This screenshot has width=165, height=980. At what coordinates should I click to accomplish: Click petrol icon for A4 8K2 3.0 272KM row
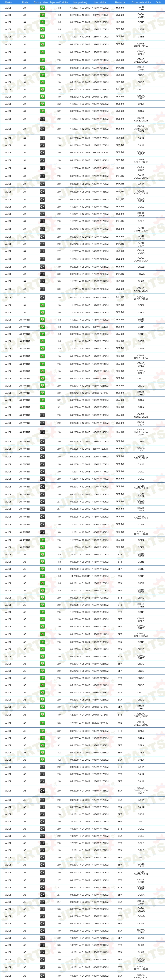(42, 97)
